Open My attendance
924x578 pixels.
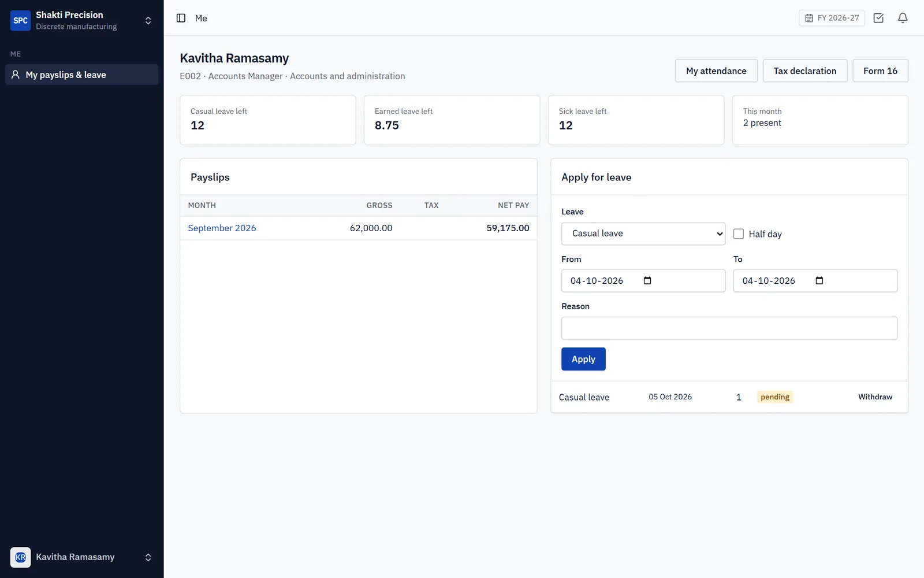[x=716, y=71]
